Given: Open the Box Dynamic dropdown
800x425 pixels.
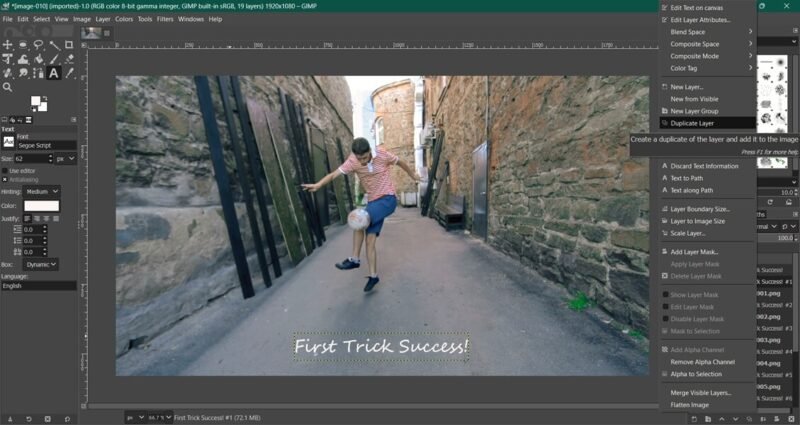Looking at the screenshot, I should click(x=40, y=264).
